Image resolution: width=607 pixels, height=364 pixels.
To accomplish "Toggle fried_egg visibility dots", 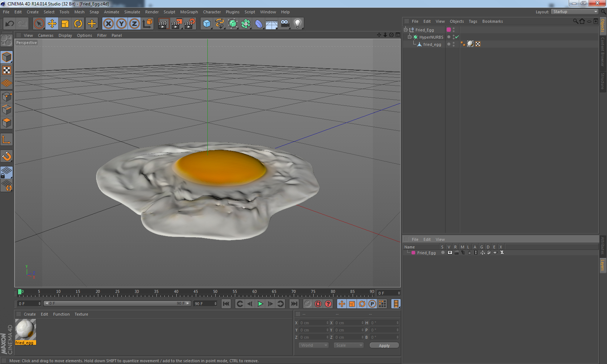I will (453, 44).
